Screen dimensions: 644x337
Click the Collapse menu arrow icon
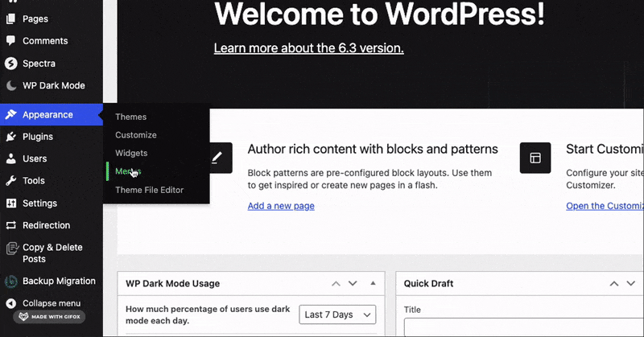[x=11, y=303]
